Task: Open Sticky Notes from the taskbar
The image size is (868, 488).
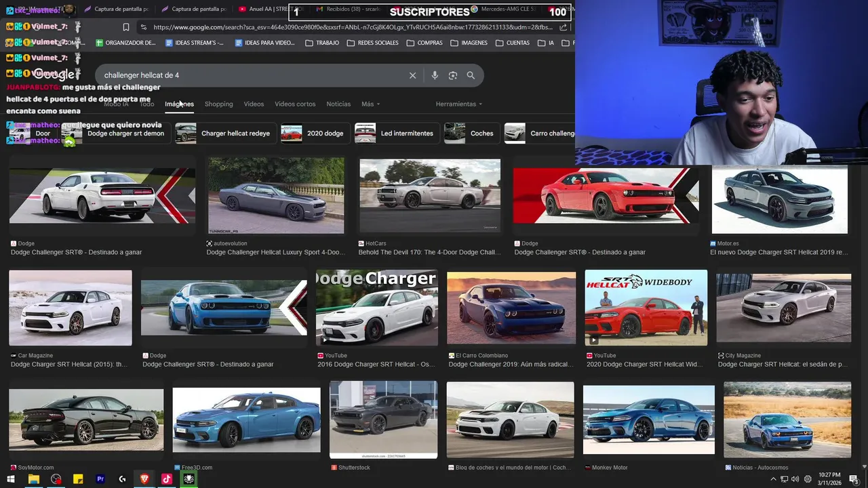Action: tap(78, 479)
